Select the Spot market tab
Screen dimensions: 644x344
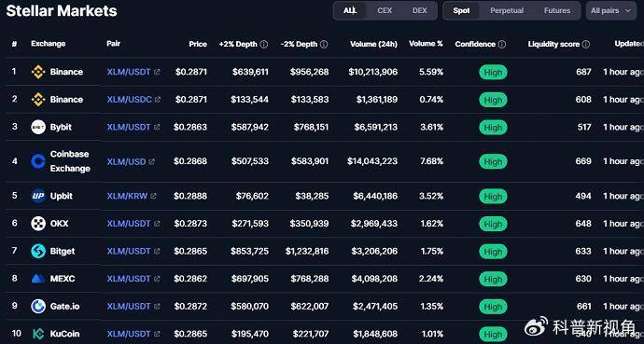tap(461, 10)
